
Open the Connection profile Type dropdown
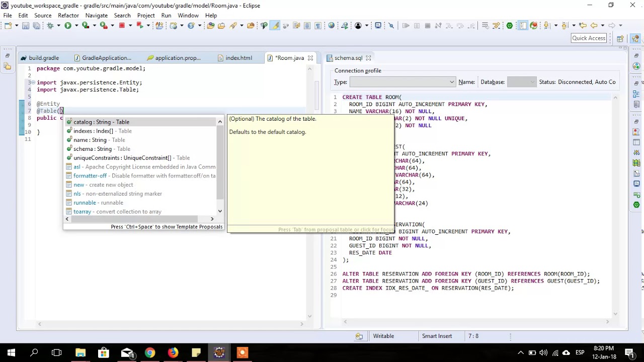(x=403, y=82)
